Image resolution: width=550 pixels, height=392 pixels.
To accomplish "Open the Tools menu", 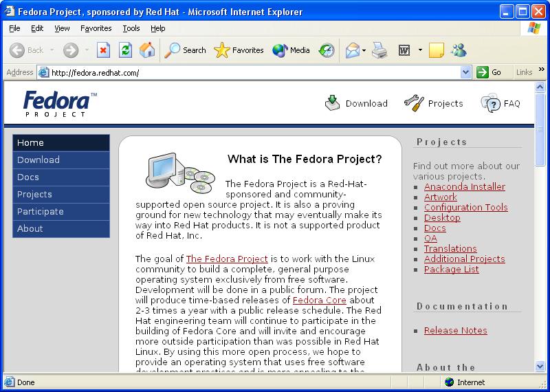I will [131, 28].
